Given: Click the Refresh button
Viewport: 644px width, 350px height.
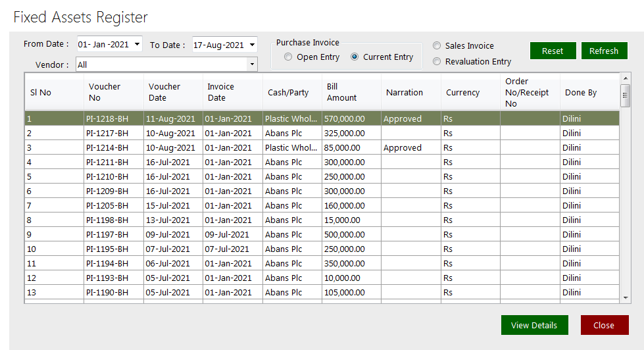Looking at the screenshot, I should click(x=604, y=51).
